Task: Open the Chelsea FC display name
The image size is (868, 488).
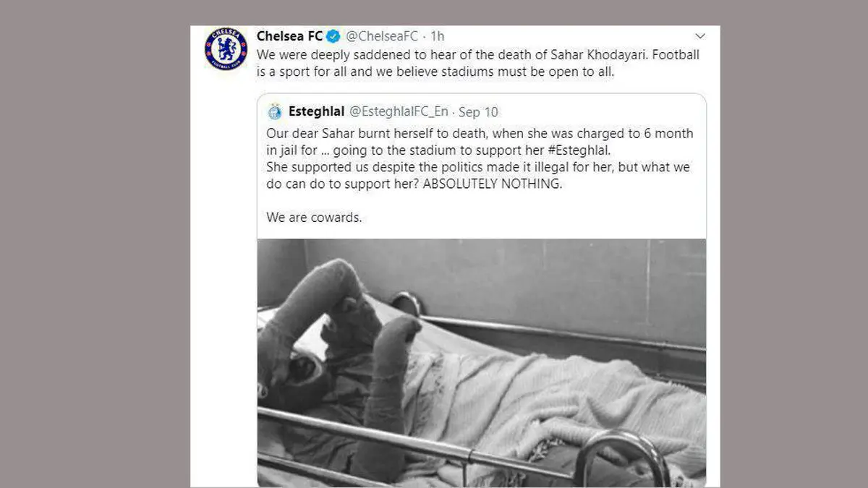Action: (290, 35)
